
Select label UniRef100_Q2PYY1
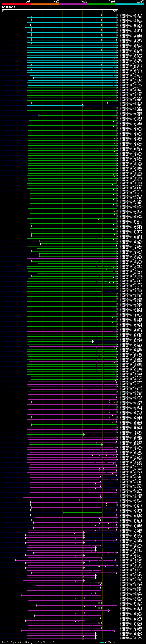point(131,65)
